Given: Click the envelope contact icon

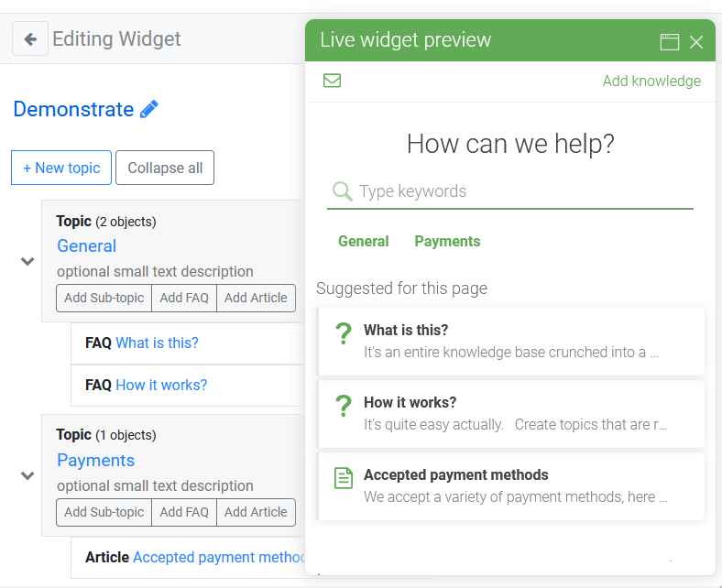Looking at the screenshot, I should click(x=332, y=81).
